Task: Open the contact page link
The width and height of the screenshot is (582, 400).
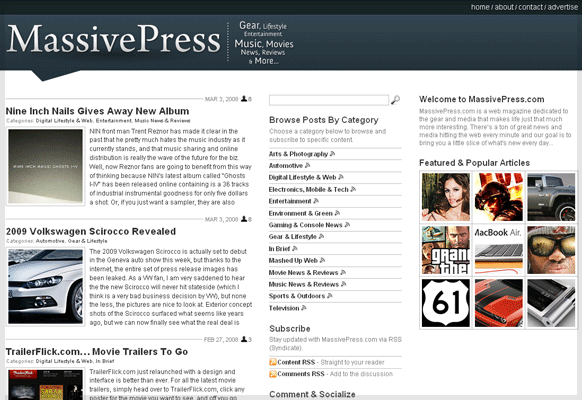Action: (530, 7)
